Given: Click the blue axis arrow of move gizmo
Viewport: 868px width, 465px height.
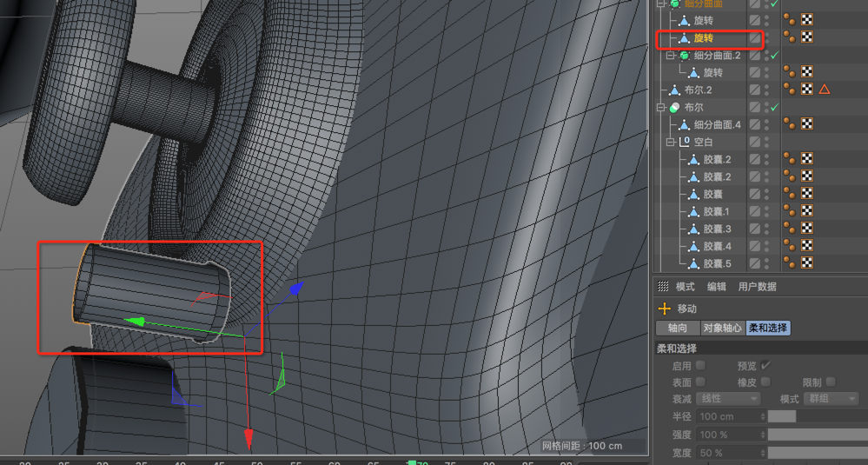Looking at the screenshot, I should click(x=296, y=288).
